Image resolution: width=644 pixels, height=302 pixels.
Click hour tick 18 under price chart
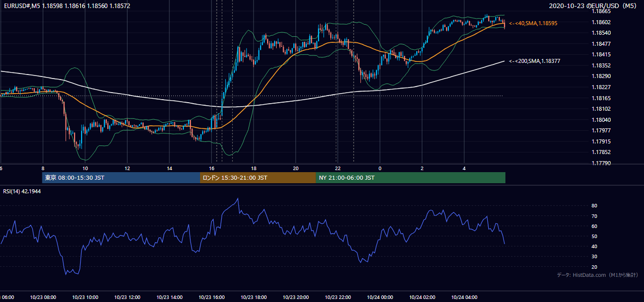(254, 168)
